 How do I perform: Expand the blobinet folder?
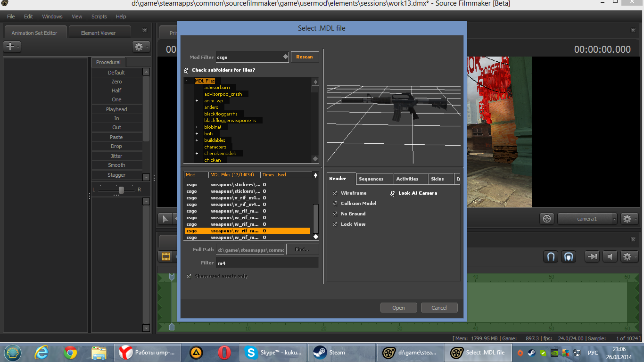pyautogui.click(x=197, y=127)
